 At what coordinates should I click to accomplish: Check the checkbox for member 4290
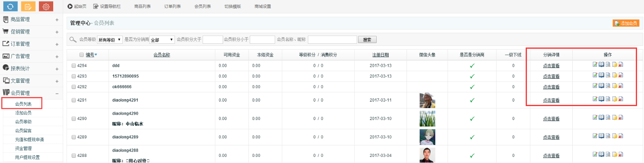74,119
